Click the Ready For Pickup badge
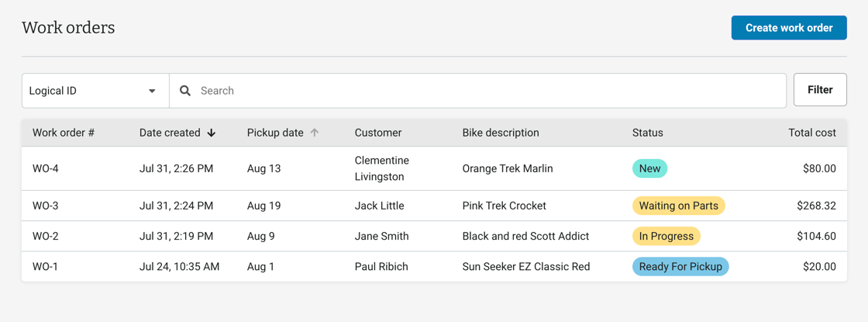868x322 pixels. (x=680, y=266)
